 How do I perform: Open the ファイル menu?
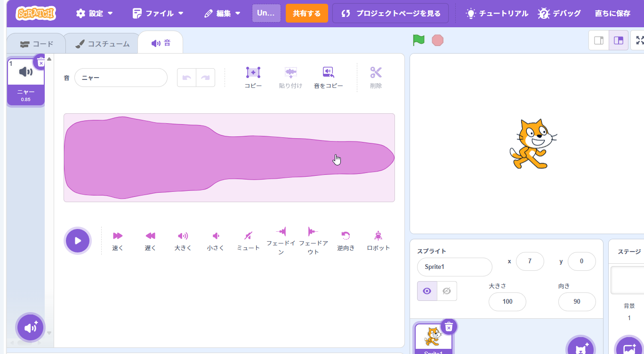[x=157, y=14]
